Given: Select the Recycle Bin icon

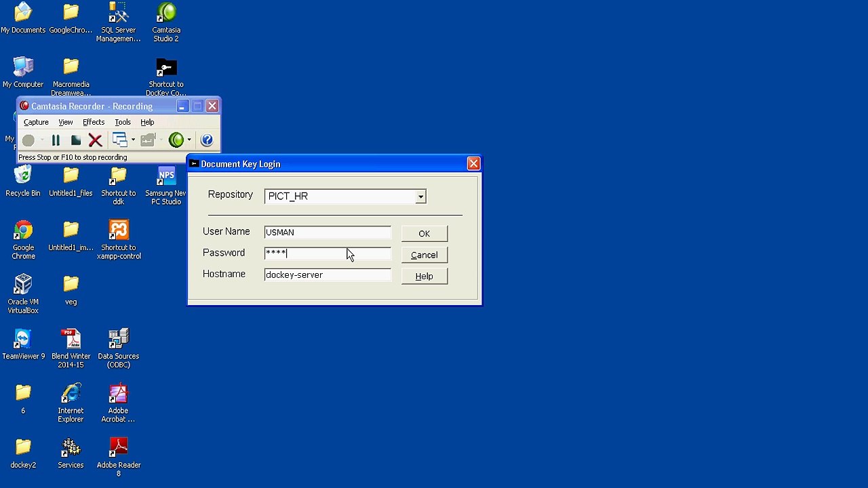Looking at the screenshot, I should coord(23,182).
